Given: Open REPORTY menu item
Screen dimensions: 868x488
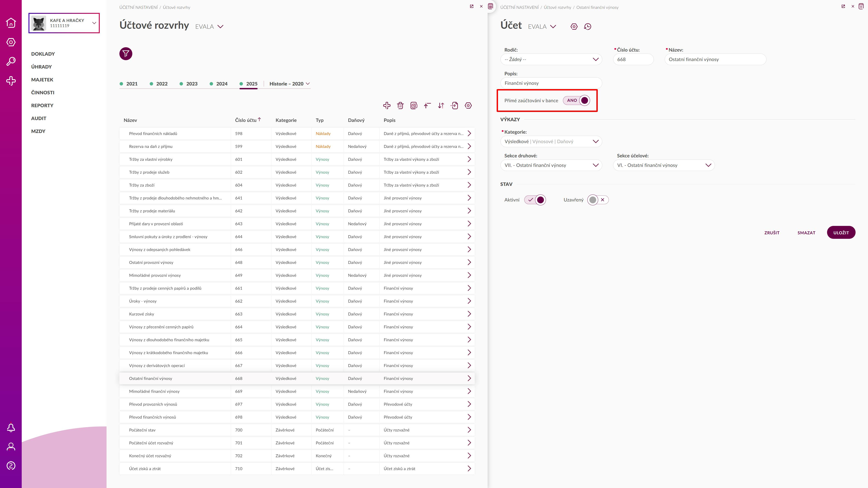Looking at the screenshot, I should point(42,105).
